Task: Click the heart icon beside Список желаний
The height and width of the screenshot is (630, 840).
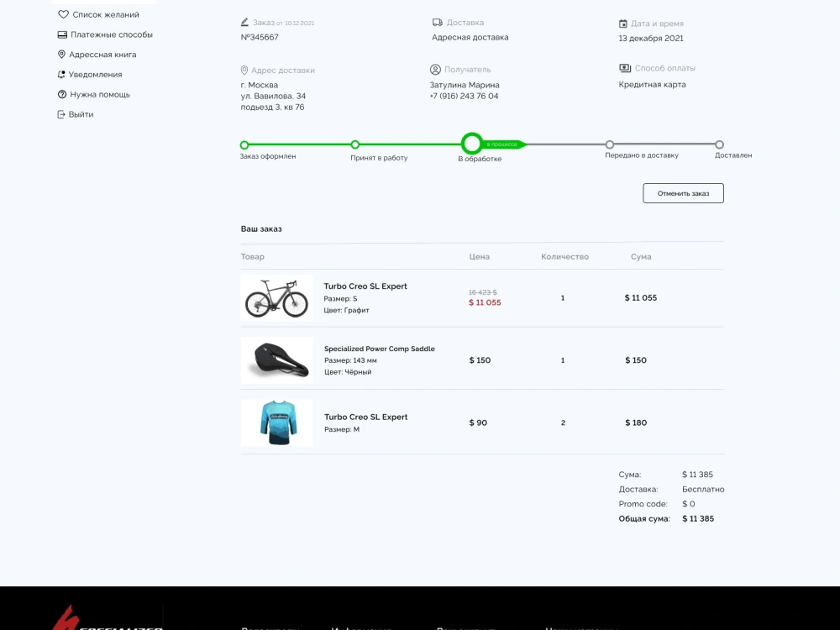Action: [63, 14]
